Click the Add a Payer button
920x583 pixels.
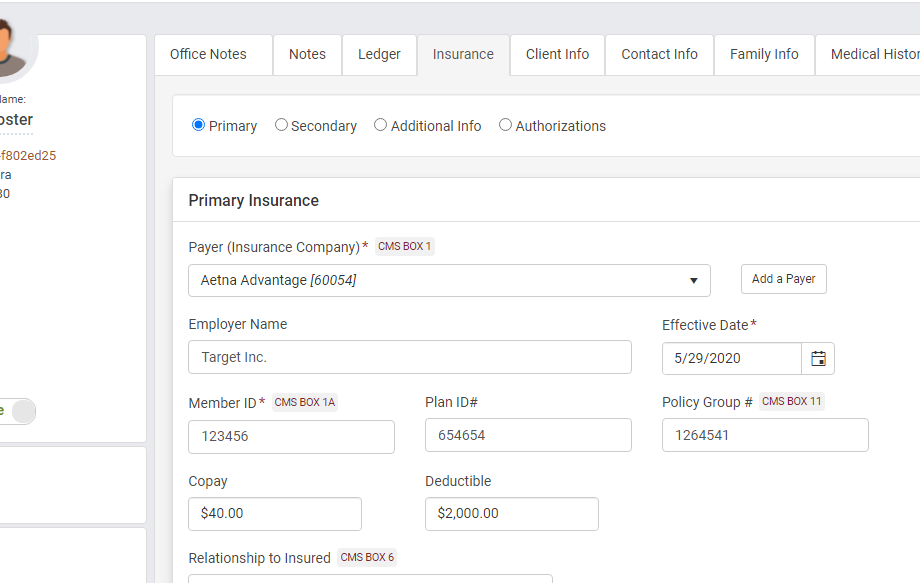click(783, 279)
